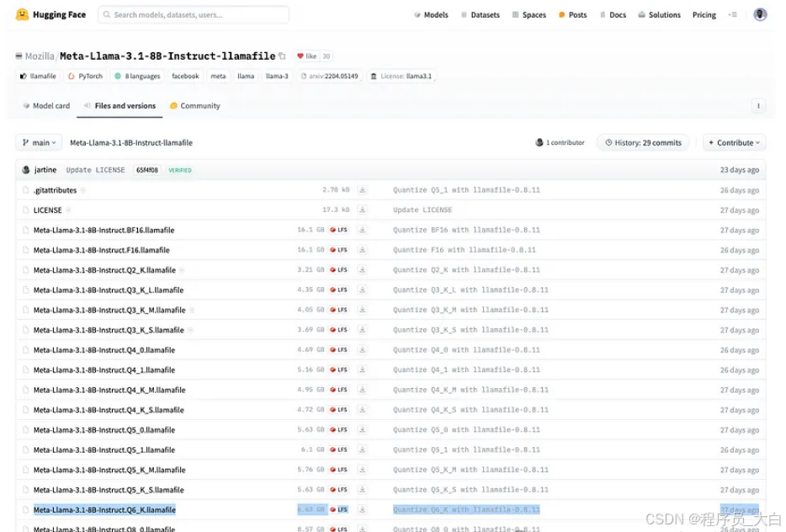Download the F16 llamafile
786x532 pixels.
362,250
